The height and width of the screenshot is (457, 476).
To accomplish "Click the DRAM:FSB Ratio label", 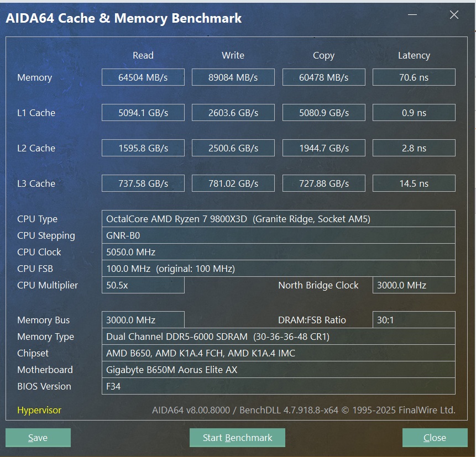I will pyautogui.click(x=312, y=320).
